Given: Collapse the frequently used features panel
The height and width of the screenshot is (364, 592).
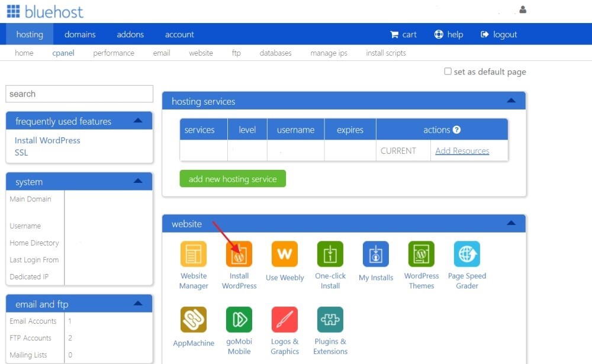Looking at the screenshot, I should (138, 121).
